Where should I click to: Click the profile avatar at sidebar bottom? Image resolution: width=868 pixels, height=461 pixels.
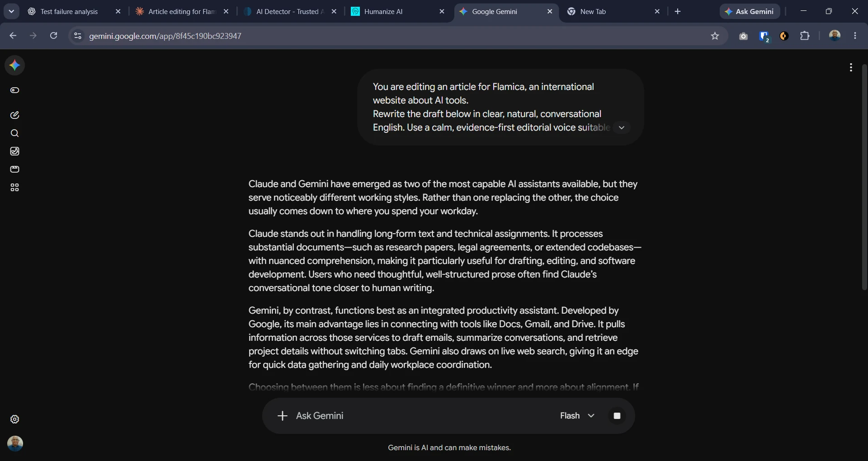point(15,443)
